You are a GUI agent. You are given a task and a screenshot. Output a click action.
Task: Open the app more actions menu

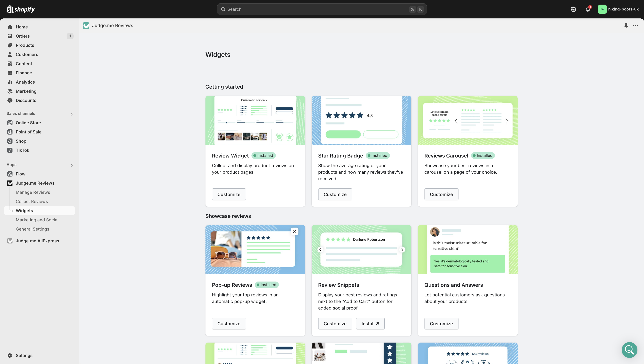[x=635, y=26]
